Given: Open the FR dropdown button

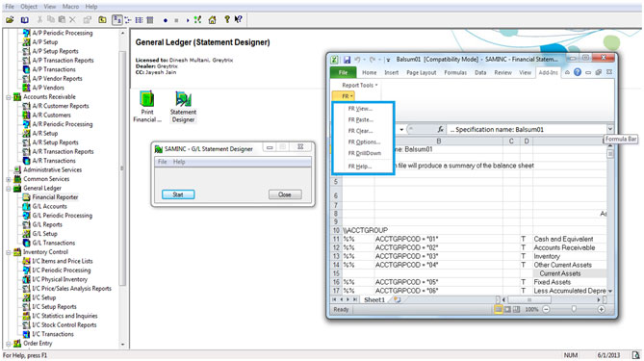Looking at the screenshot, I should tap(345, 96).
